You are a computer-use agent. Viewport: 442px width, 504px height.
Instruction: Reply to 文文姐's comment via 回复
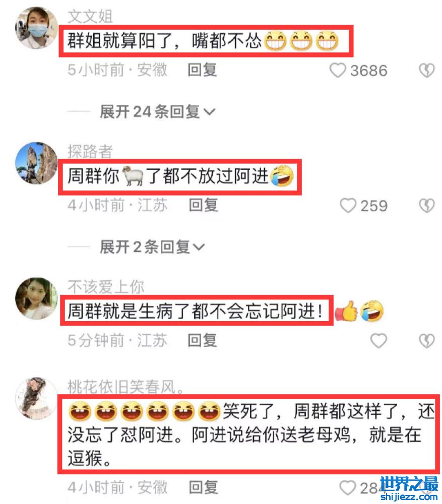click(x=202, y=70)
